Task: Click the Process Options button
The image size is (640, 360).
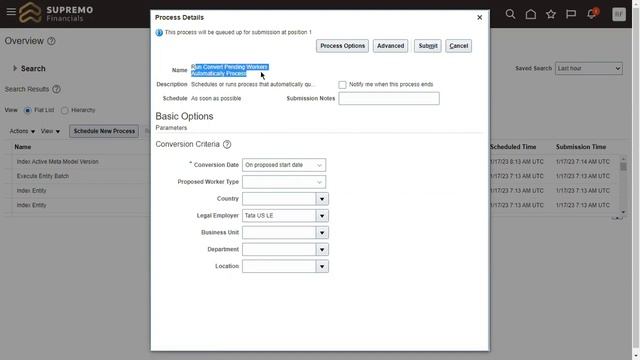Action: (x=342, y=46)
